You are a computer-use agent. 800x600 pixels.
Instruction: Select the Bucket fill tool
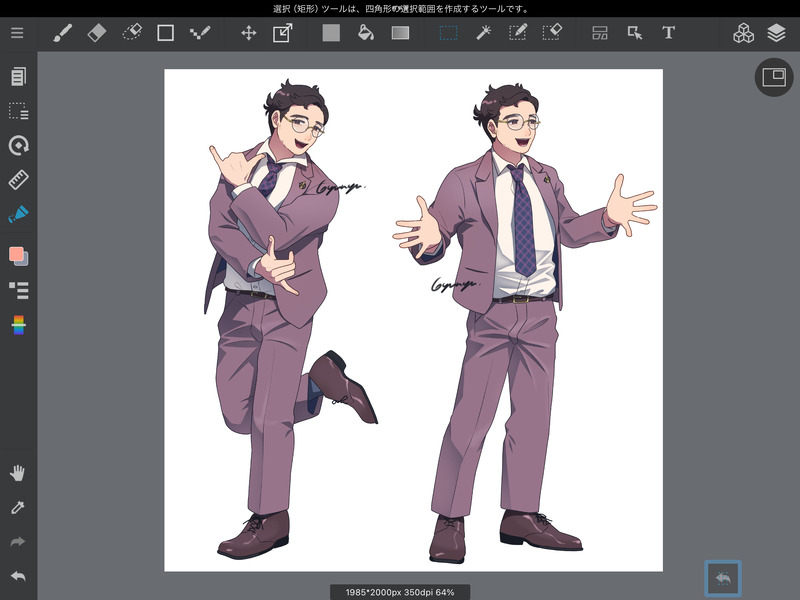tap(366, 33)
